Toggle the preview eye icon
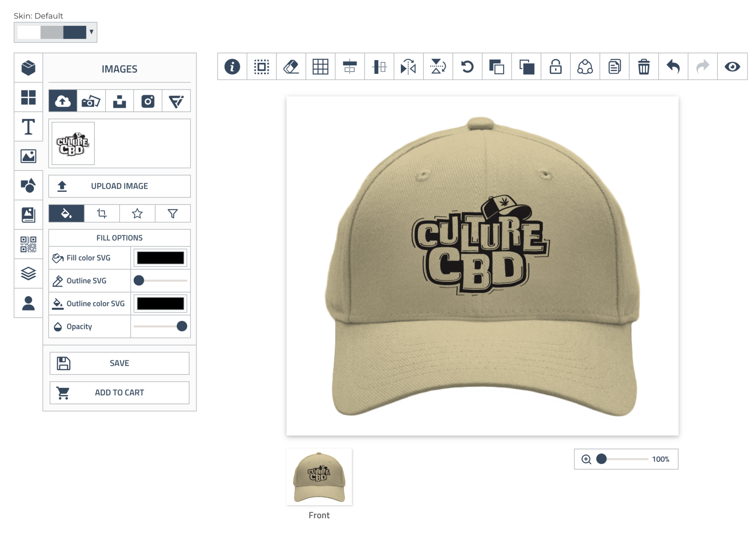756x547 pixels. pos(732,67)
